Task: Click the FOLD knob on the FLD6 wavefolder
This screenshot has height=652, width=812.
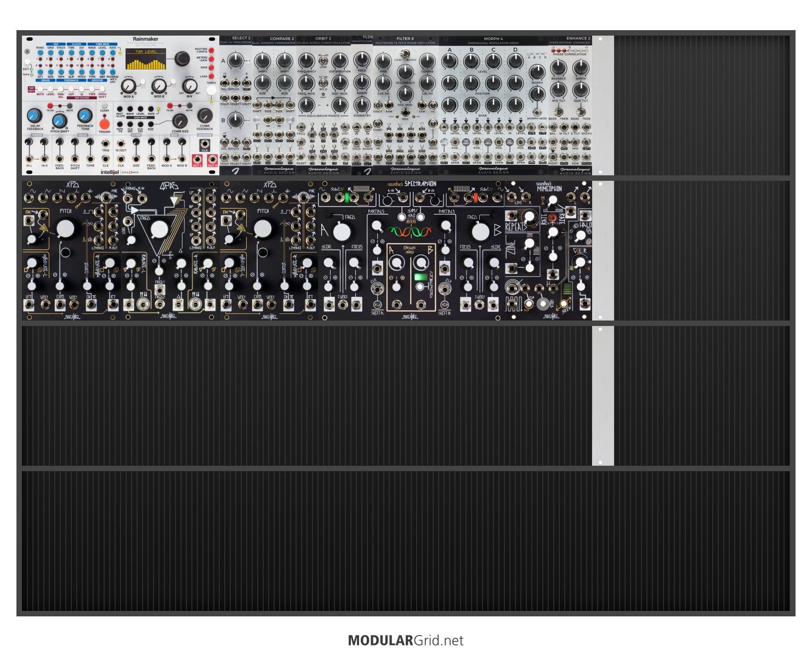Action: coord(362,60)
